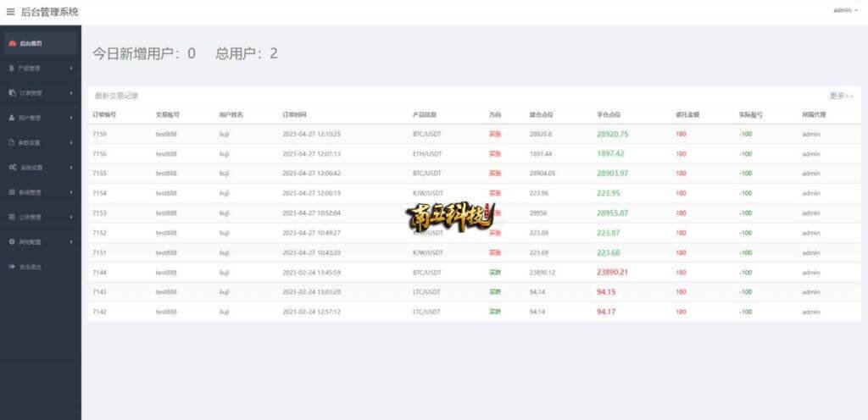Click the 后台管理系统 title
This screenshot has height=420, width=868.
coord(49,12)
